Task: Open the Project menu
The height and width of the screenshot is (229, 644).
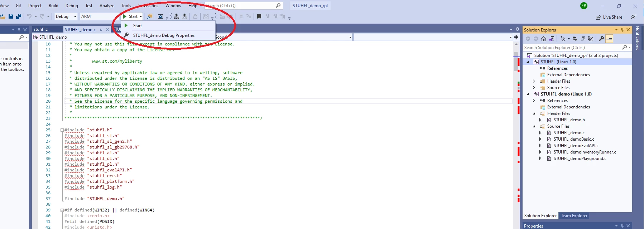Action: [35, 6]
